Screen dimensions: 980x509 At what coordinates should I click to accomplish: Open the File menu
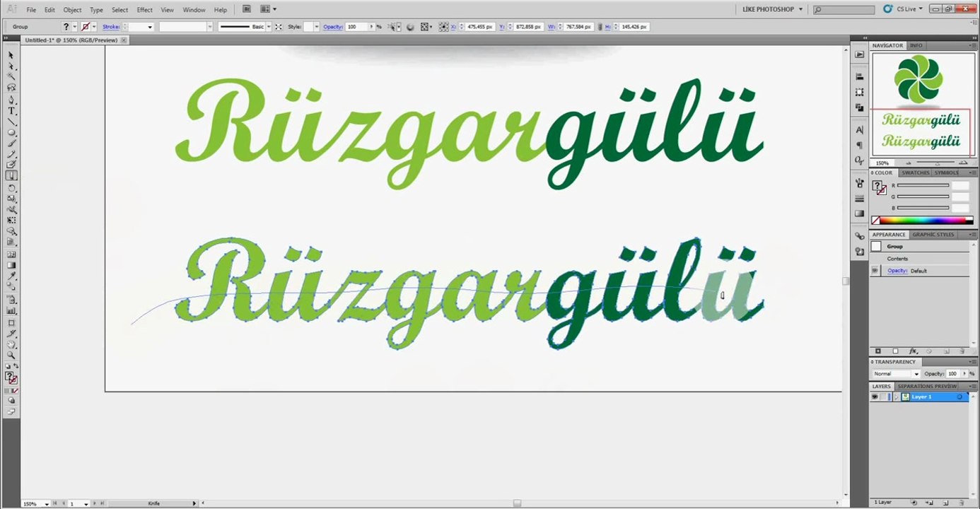[31, 10]
